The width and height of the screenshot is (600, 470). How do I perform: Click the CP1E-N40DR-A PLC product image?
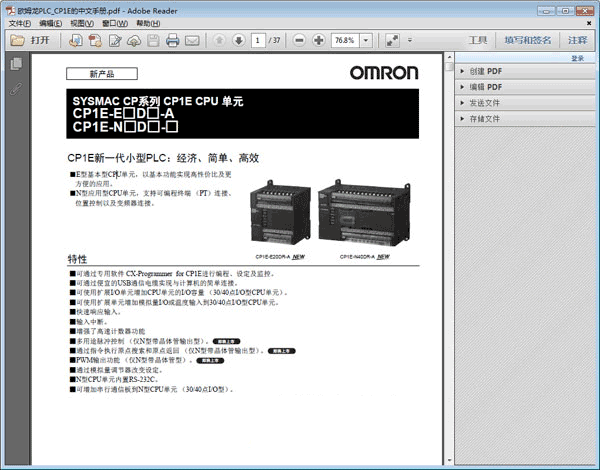pyautogui.click(x=364, y=213)
